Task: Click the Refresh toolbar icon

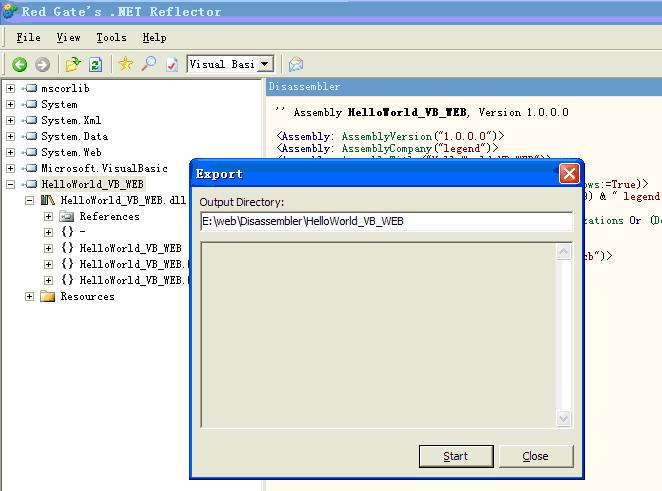Action: 95,65
